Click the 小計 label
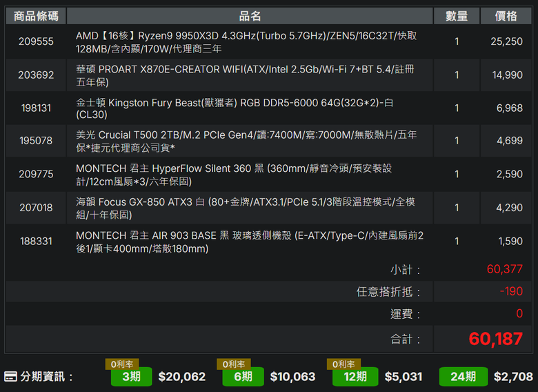Image resolution: width=538 pixels, height=392 pixels. click(x=405, y=270)
